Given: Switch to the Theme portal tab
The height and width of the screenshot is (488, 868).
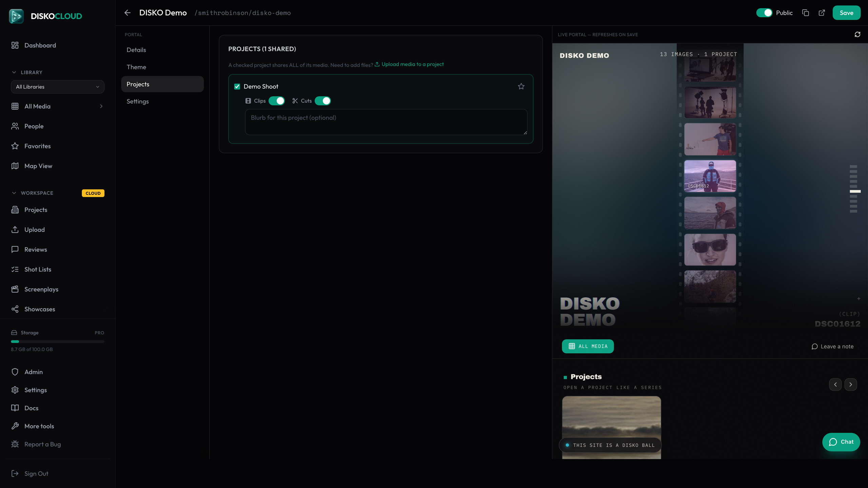Looking at the screenshot, I should click(162, 67).
